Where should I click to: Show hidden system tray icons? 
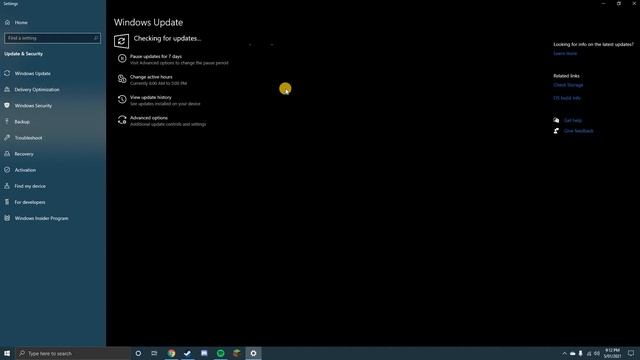564,353
